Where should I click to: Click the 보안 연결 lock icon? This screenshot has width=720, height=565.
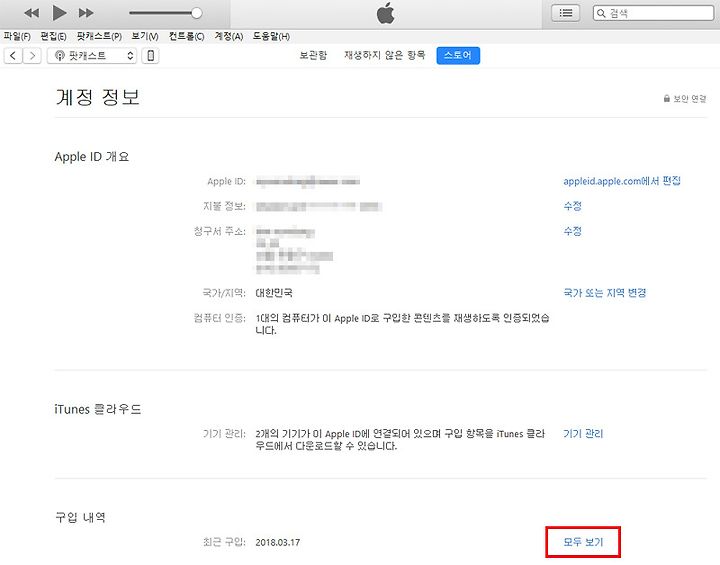(667, 99)
